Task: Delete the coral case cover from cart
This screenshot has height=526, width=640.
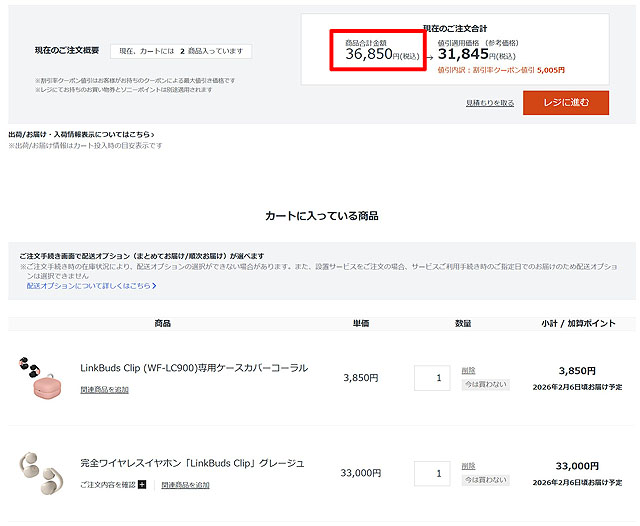Action: 468,370
